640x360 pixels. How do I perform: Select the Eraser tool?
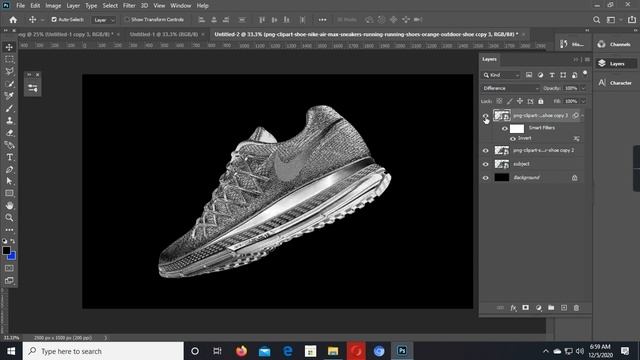pyautogui.click(x=9, y=133)
